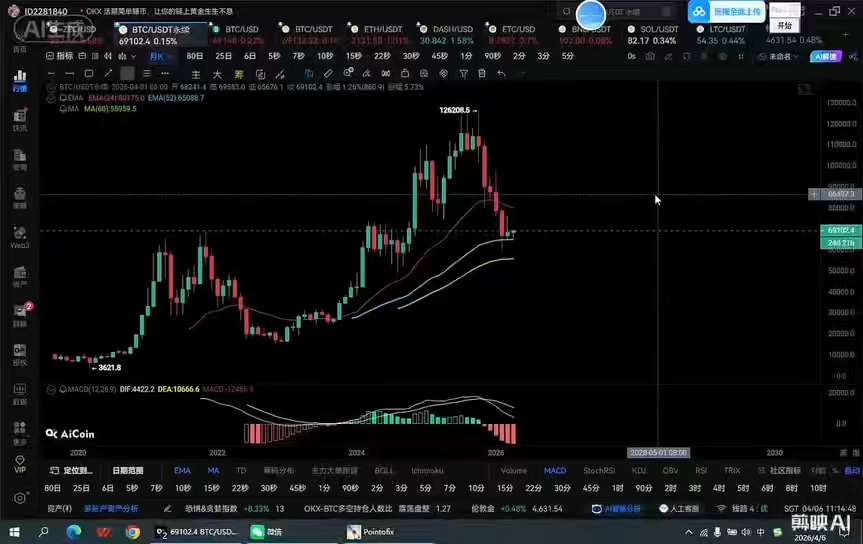This screenshot has height=544, width=863.
Task: Click the fullscreen expand icon in toolbar
Action: tap(741, 56)
